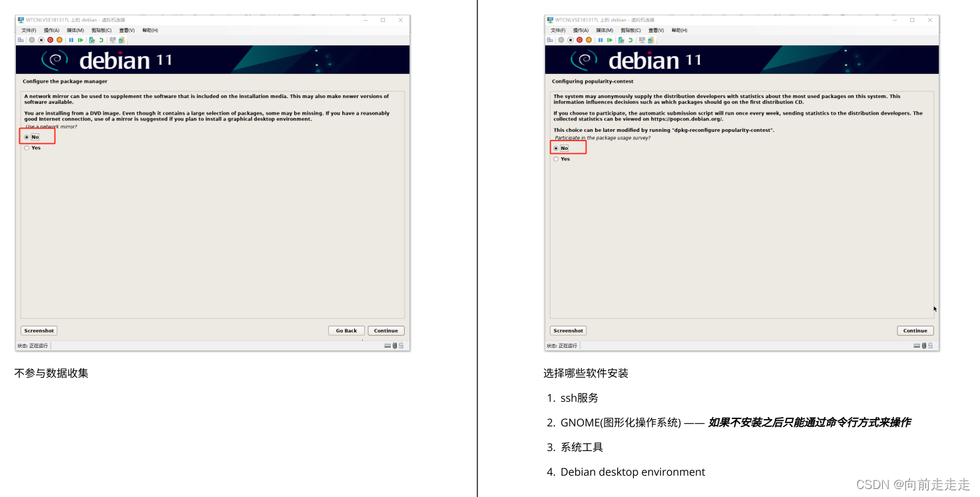
Task: Click keyboard status icon in popularity-contest window
Action: 917,346
